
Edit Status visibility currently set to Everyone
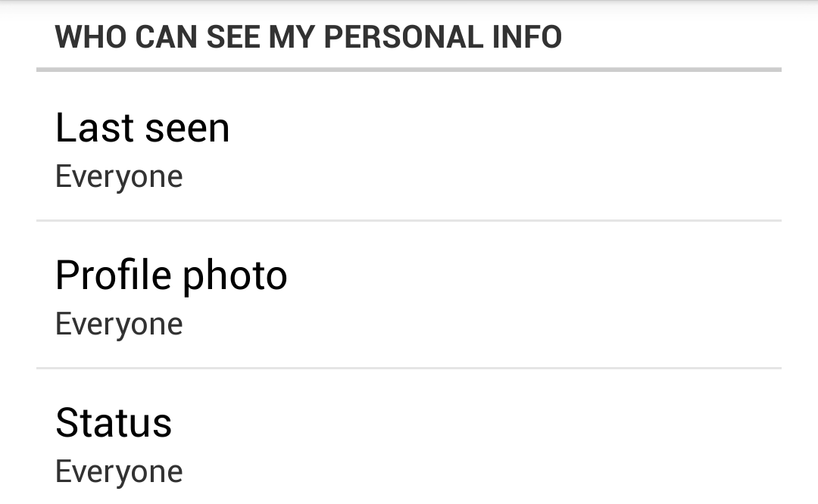point(409,443)
